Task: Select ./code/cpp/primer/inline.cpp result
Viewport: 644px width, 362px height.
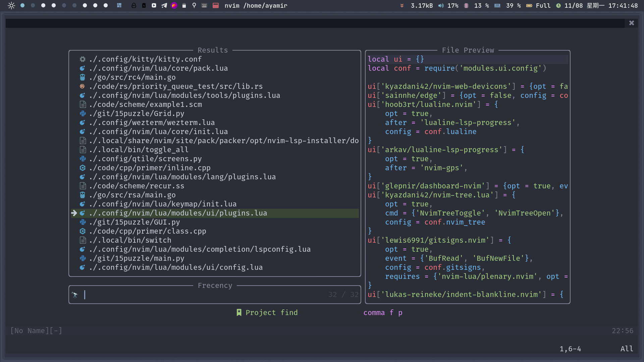Action: [150, 168]
